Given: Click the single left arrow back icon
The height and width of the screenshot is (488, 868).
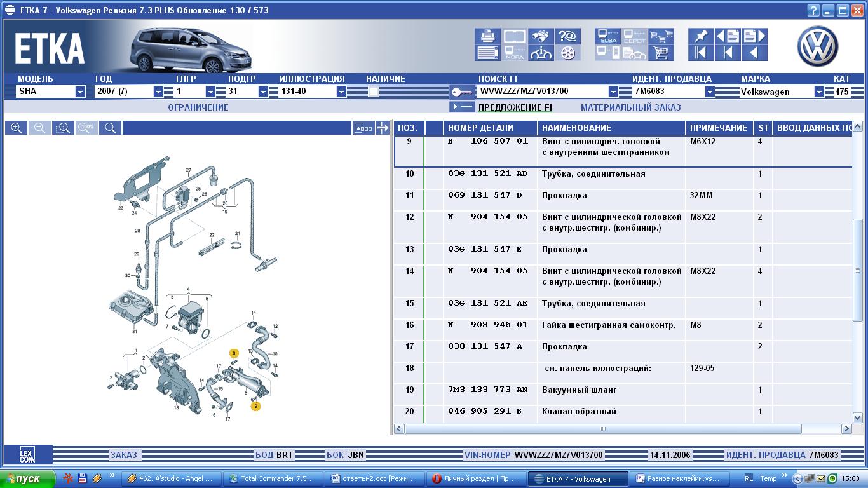Looking at the screenshot, I should coord(754,53).
